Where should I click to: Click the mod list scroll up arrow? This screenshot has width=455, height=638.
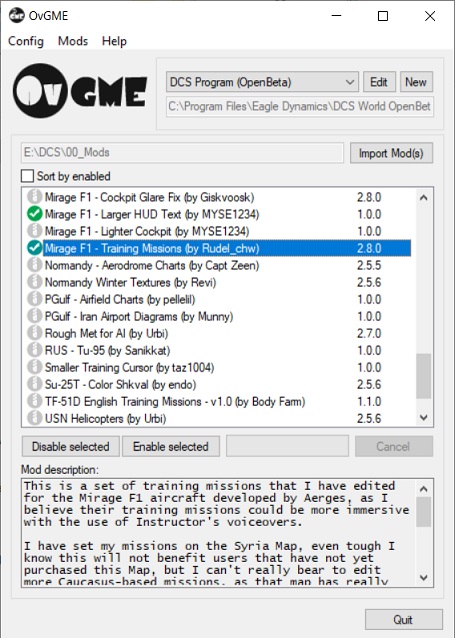pyautogui.click(x=423, y=198)
